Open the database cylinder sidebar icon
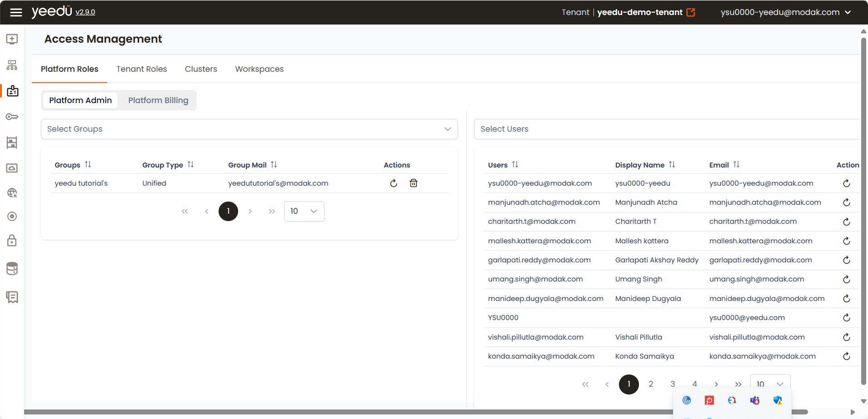The width and height of the screenshot is (868, 419). point(12,268)
